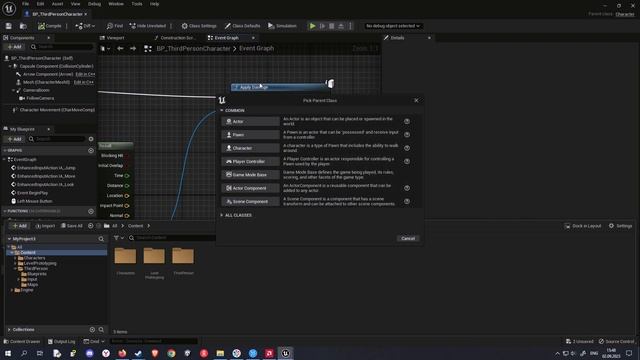
Task: Click the Eject button in play controls
Action: pos(341,26)
